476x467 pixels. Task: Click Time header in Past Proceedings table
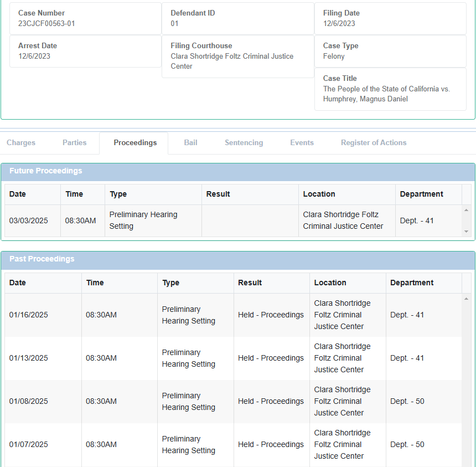95,283
